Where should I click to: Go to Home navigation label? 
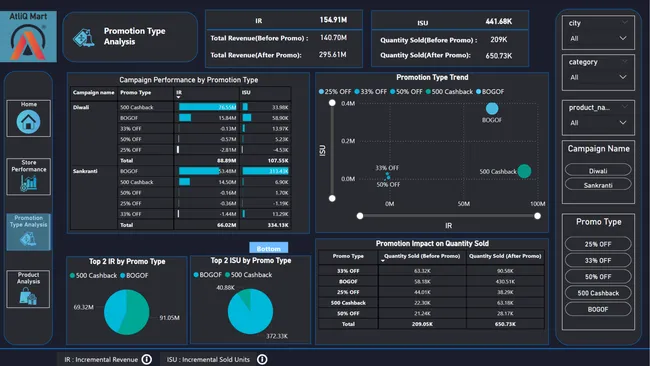tap(29, 104)
